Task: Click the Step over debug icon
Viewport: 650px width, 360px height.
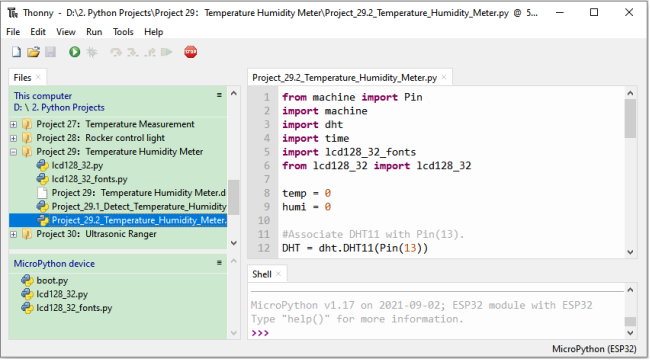Action: point(116,52)
